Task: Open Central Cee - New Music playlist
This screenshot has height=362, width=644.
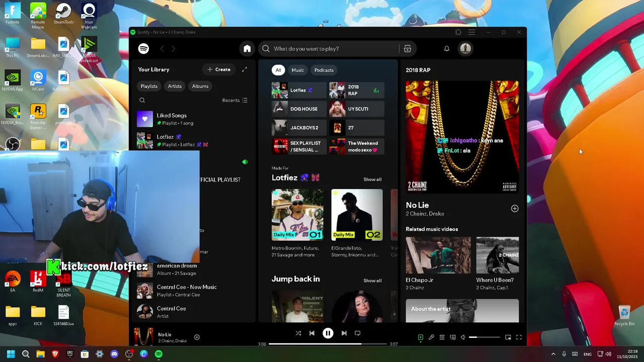Action: pos(194,291)
